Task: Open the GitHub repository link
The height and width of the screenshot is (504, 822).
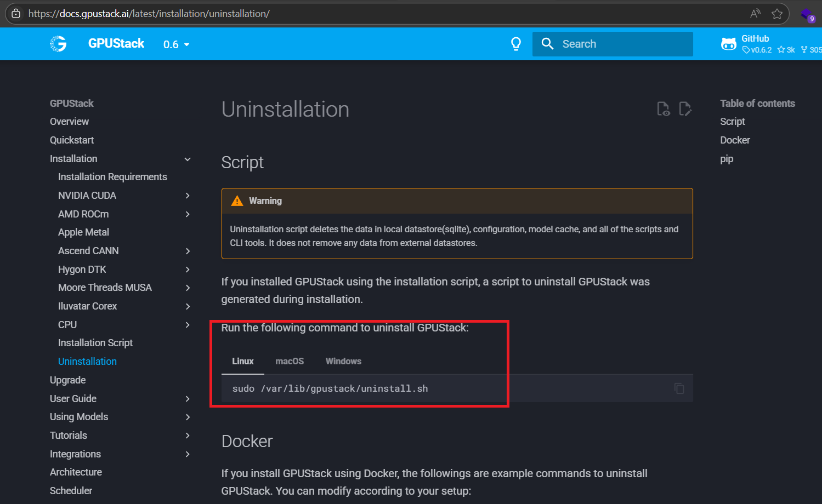Action: pos(771,44)
